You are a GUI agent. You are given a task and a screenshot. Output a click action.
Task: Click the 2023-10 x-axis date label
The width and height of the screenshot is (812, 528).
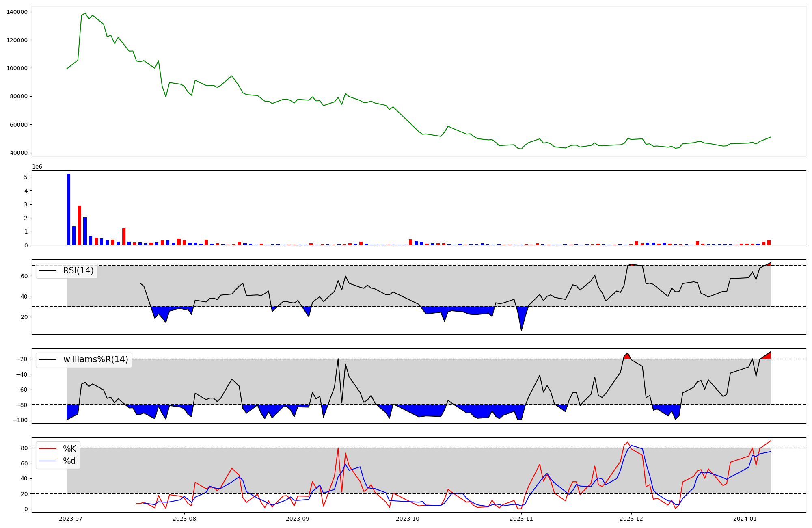(408, 519)
